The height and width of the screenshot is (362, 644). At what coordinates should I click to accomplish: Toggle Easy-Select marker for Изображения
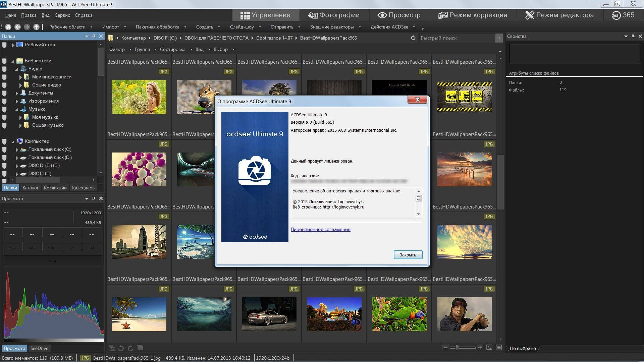(4, 101)
